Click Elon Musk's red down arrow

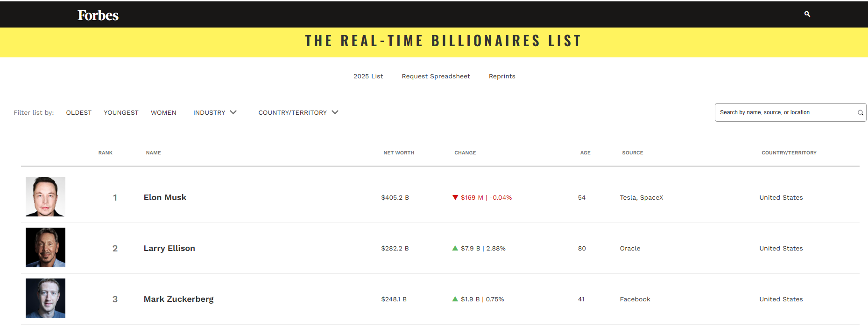[455, 197]
